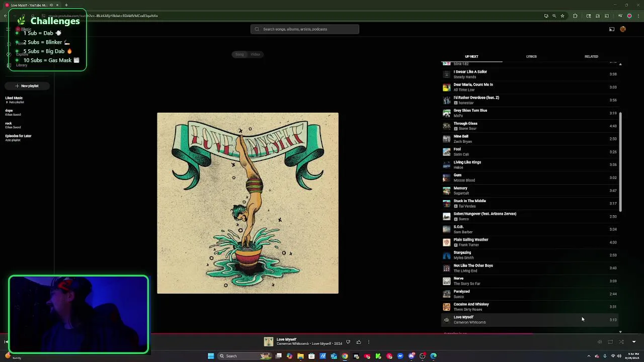
Task: Click Plain Sailing Weather thumbnail
Action: (446, 242)
